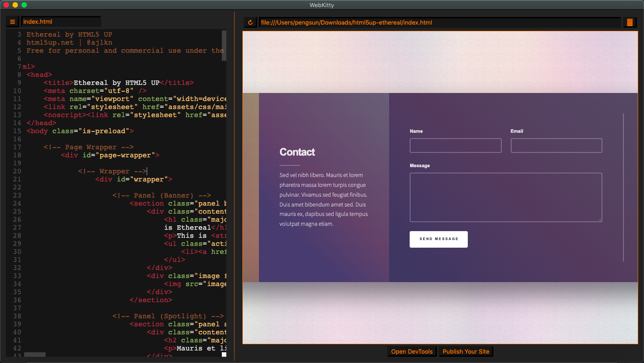The image size is (644, 363).
Task: Select the closing ul tag line 31
Action: (x=174, y=260)
